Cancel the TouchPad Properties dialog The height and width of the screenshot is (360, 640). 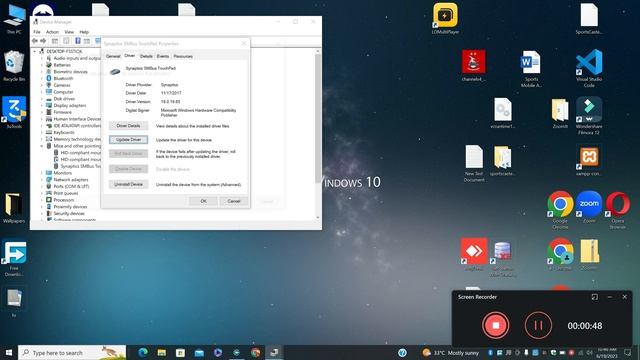pyautogui.click(x=233, y=201)
